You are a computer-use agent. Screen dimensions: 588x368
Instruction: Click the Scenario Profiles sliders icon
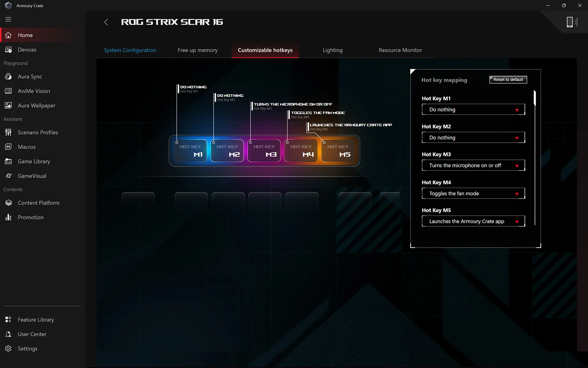point(8,132)
